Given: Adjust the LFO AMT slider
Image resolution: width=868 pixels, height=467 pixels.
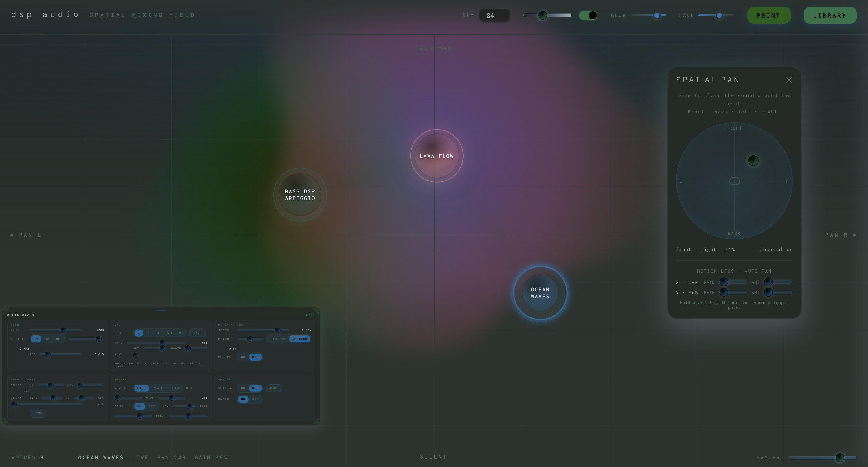Looking at the screenshot, I should point(154,348).
